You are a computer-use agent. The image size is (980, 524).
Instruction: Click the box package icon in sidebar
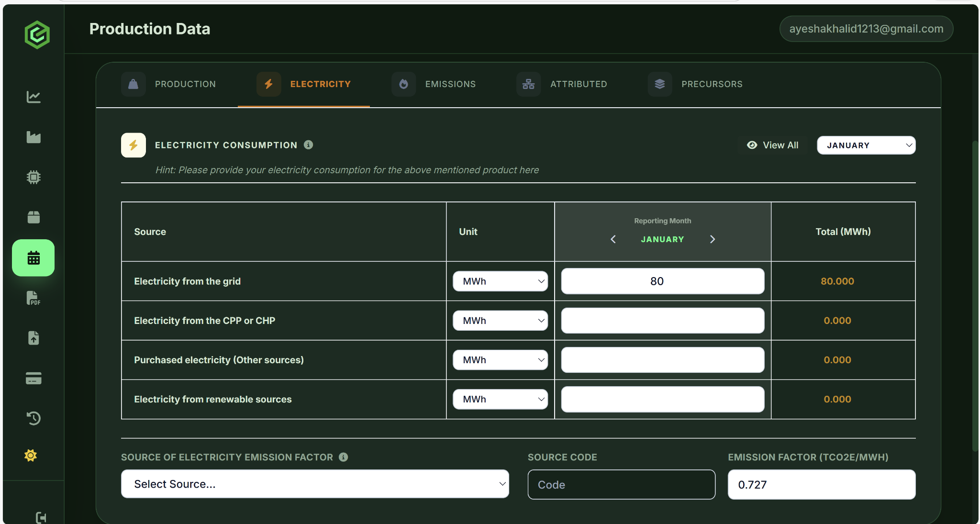pyautogui.click(x=33, y=217)
